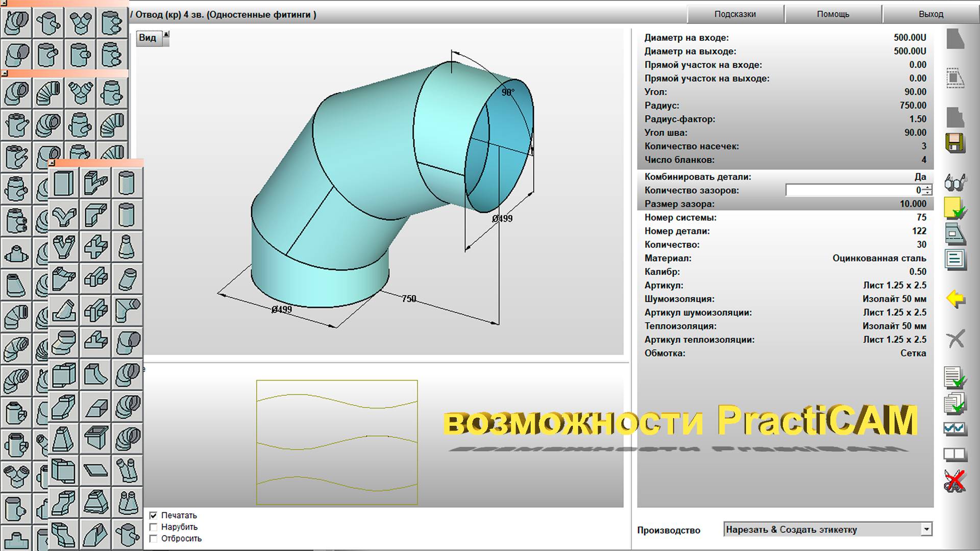This screenshot has height=551, width=980.
Task: Collapse the floating rectangular fittings palette arrow
Action: point(52,163)
